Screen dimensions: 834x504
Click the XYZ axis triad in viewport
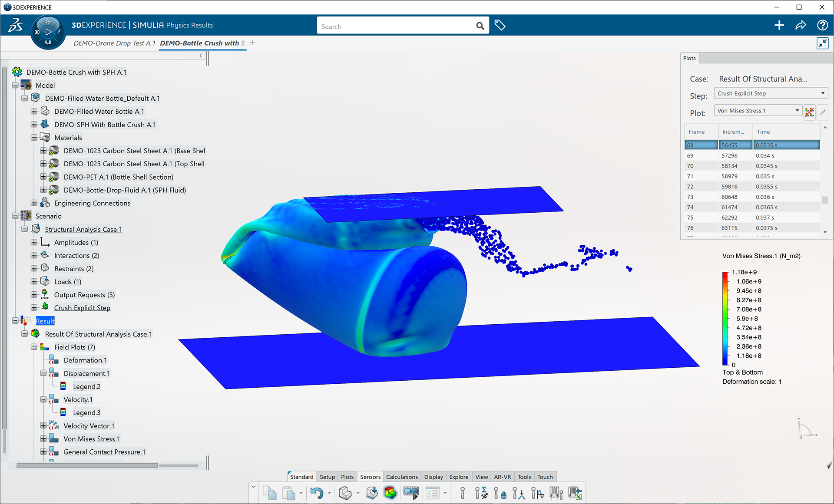(806, 429)
